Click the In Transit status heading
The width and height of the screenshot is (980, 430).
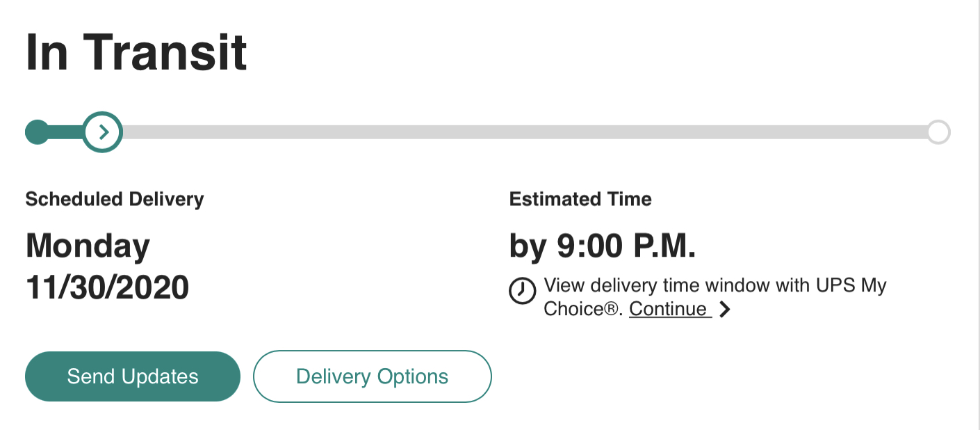[136, 52]
